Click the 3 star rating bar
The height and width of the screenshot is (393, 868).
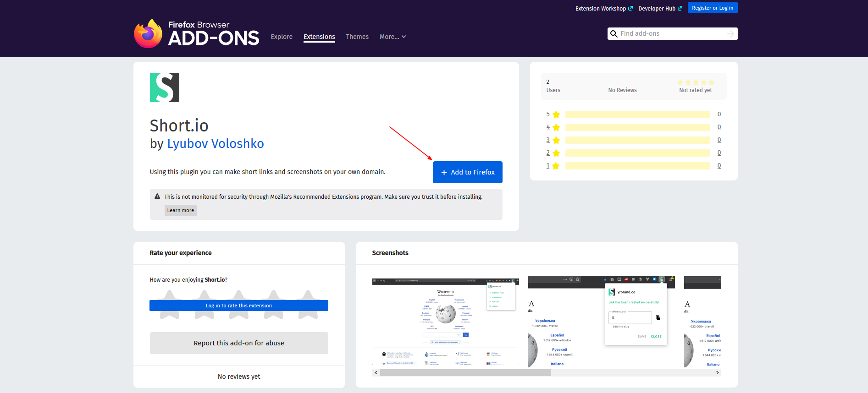tap(637, 140)
